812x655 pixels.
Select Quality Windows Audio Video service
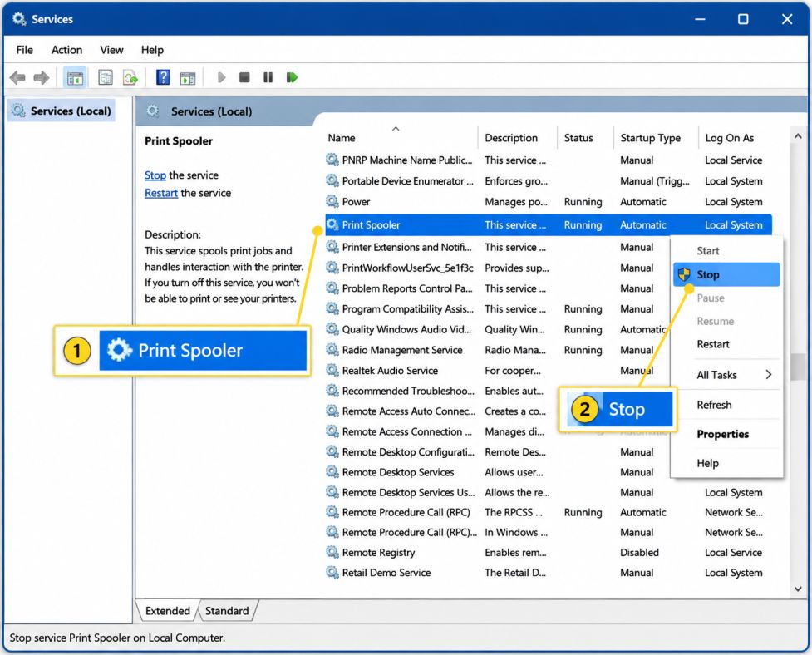point(497,329)
